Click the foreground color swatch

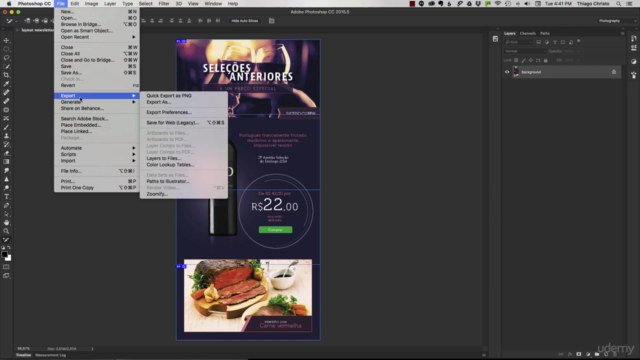(x=4, y=254)
